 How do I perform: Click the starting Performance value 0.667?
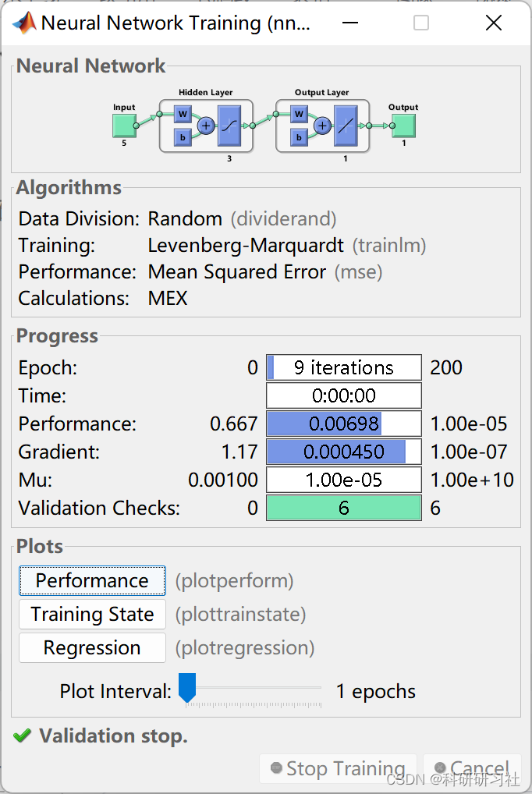(234, 424)
